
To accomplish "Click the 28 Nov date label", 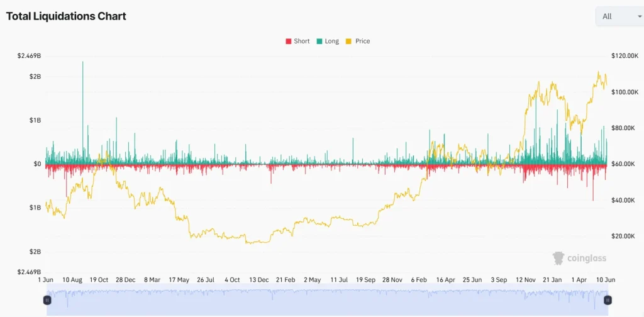I will [x=392, y=280].
